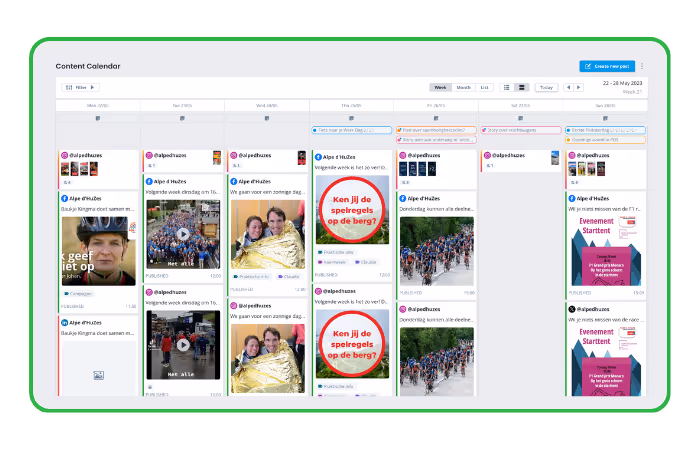Click Monday's Instagram icon for @alpedhuzes
This screenshot has height=450, width=700.
pos(65,155)
